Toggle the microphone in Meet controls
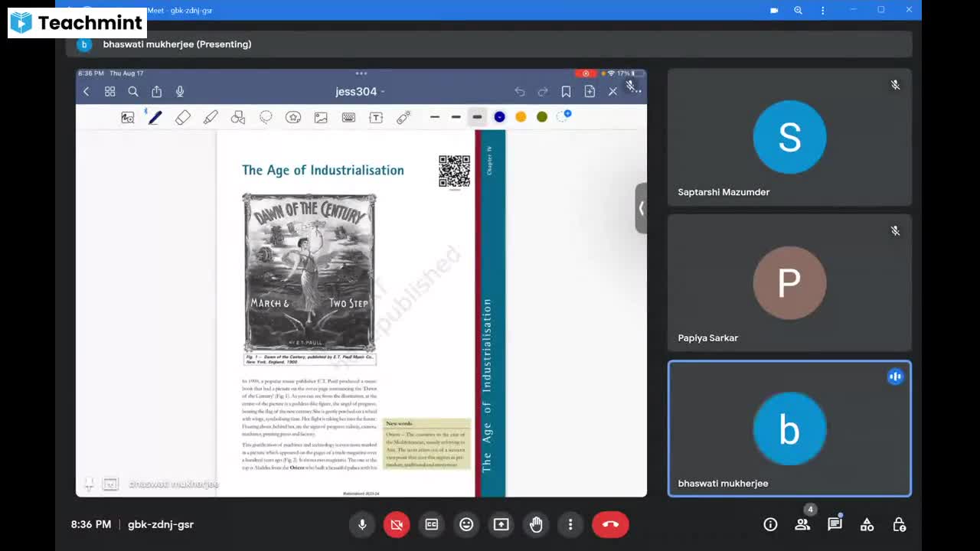The height and width of the screenshot is (551, 980). pos(362,524)
